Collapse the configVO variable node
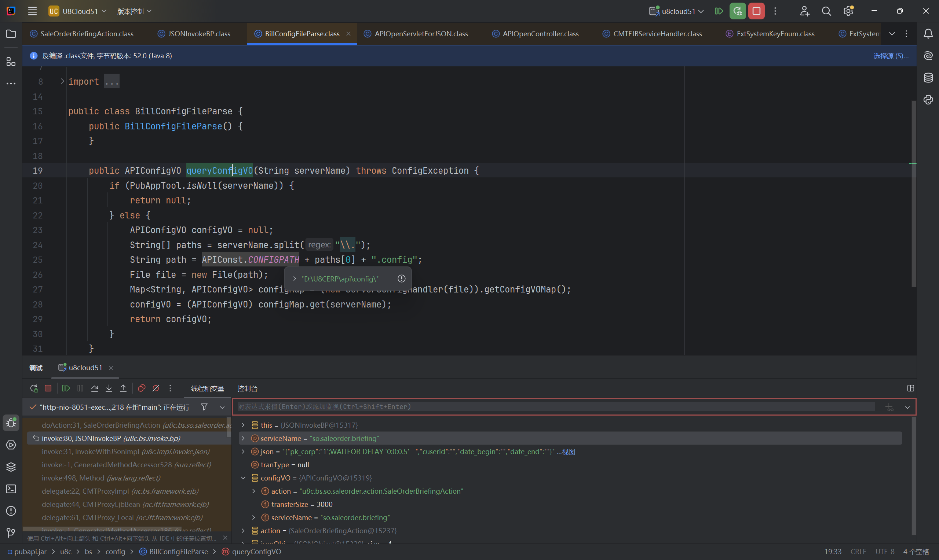This screenshot has width=939, height=560. 243,478
